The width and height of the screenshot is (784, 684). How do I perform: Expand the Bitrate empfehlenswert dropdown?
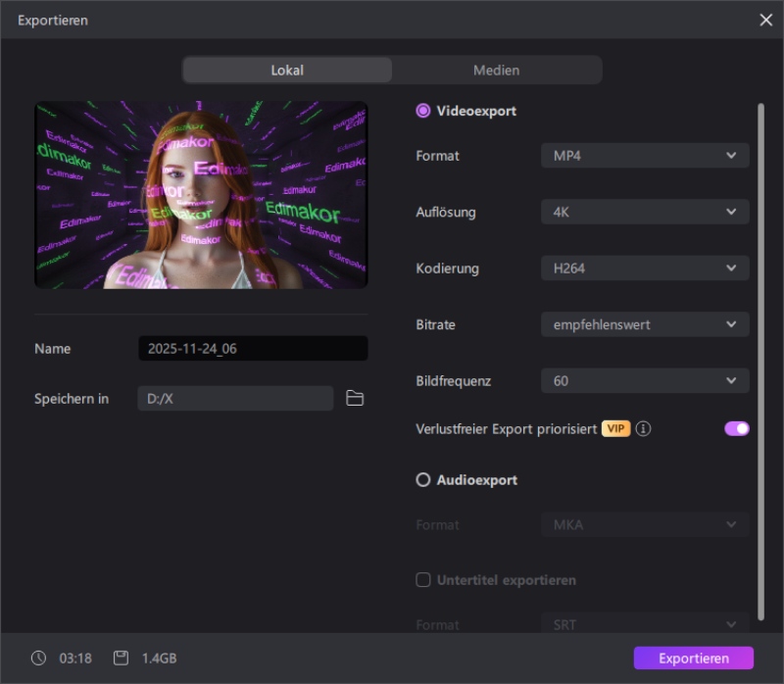tap(645, 324)
